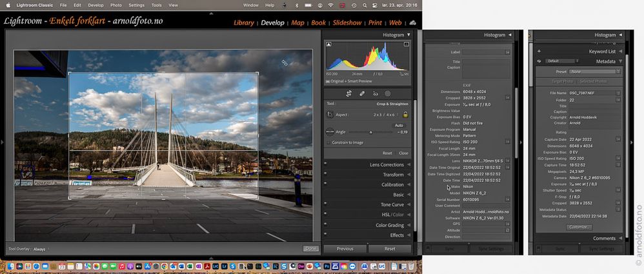
Task: Click the plus icon beside Keyword List
Action: tap(539, 52)
